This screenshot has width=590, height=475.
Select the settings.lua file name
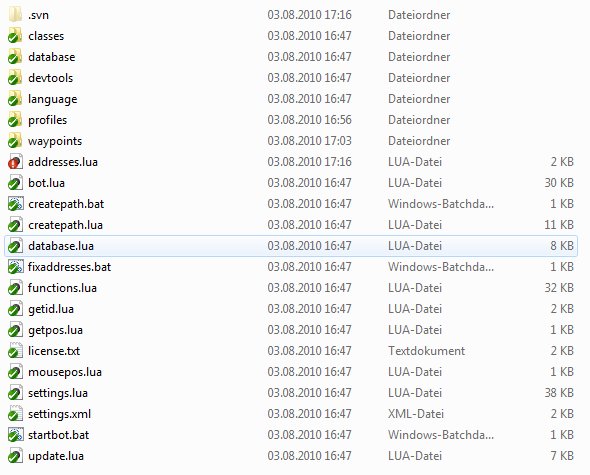click(x=58, y=393)
